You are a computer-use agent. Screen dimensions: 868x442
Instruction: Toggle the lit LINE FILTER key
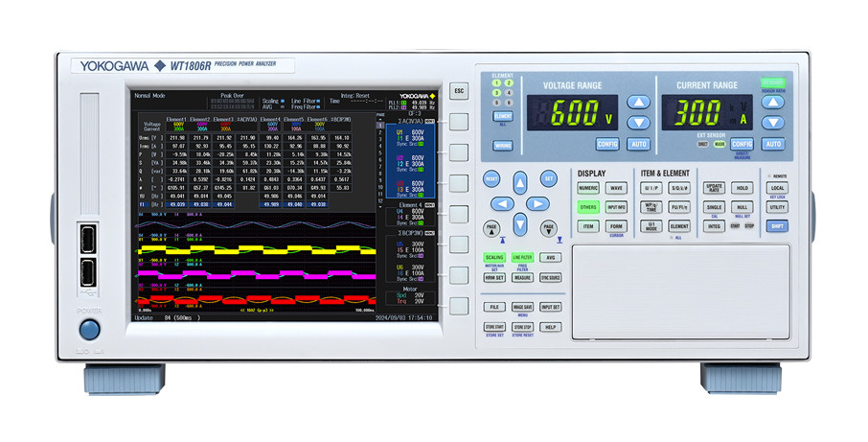[522, 258]
